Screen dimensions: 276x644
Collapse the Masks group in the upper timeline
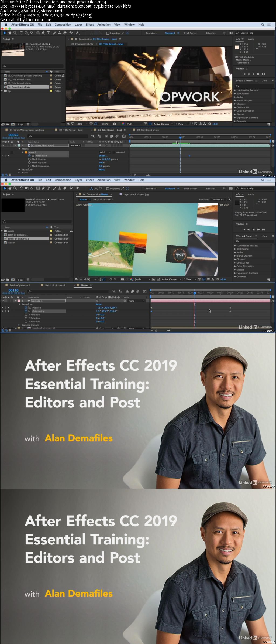[19, 149]
